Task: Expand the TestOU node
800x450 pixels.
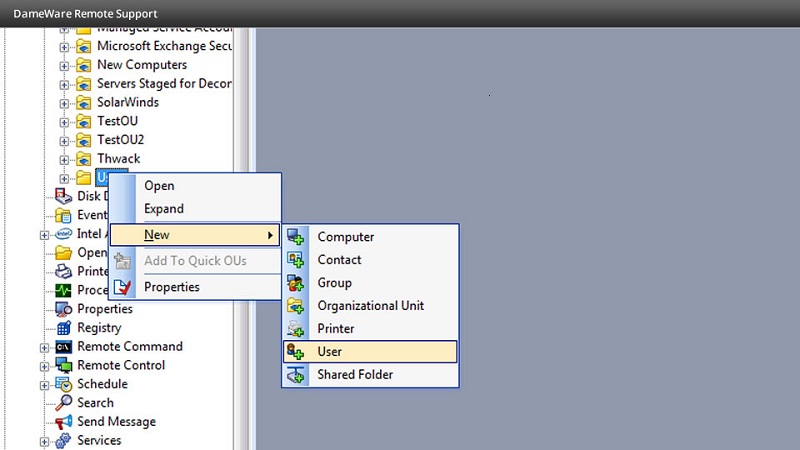Action: coord(64,122)
